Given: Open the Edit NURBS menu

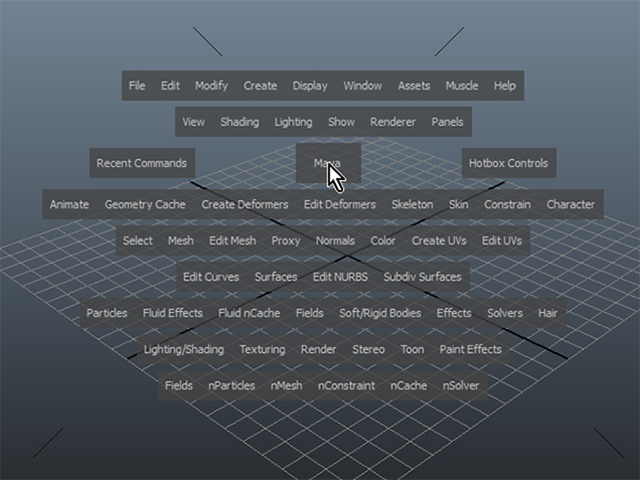Looking at the screenshot, I should [340, 277].
